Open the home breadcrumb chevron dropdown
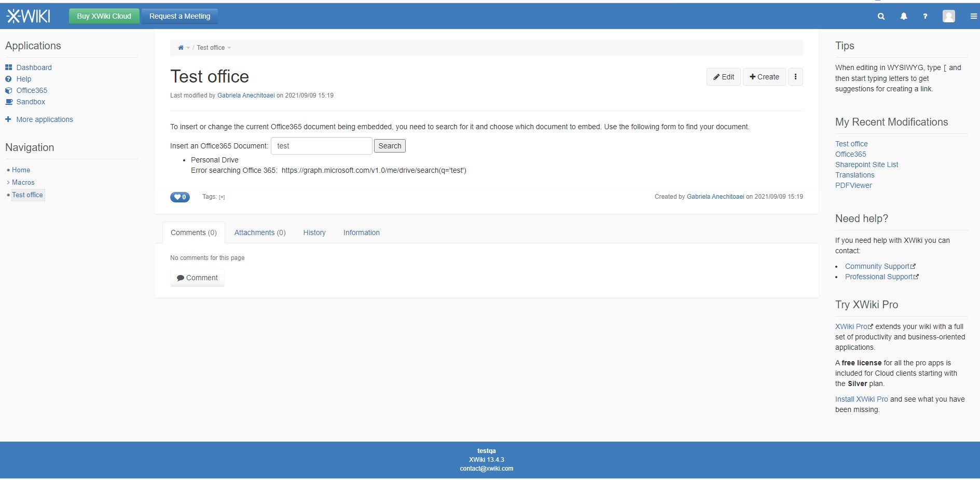Image resolution: width=980 pixels, height=480 pixels. pyautogui.click(x=188, y=48)
